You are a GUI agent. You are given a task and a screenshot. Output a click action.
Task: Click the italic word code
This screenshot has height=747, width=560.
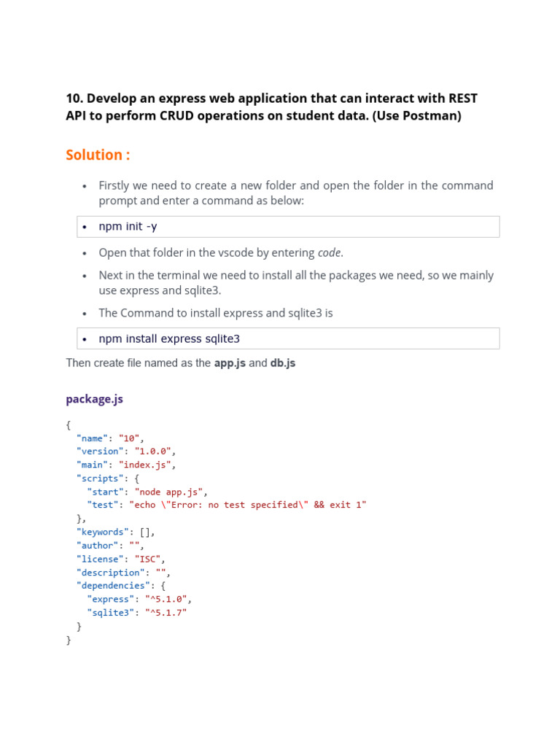tap(330, 253)
